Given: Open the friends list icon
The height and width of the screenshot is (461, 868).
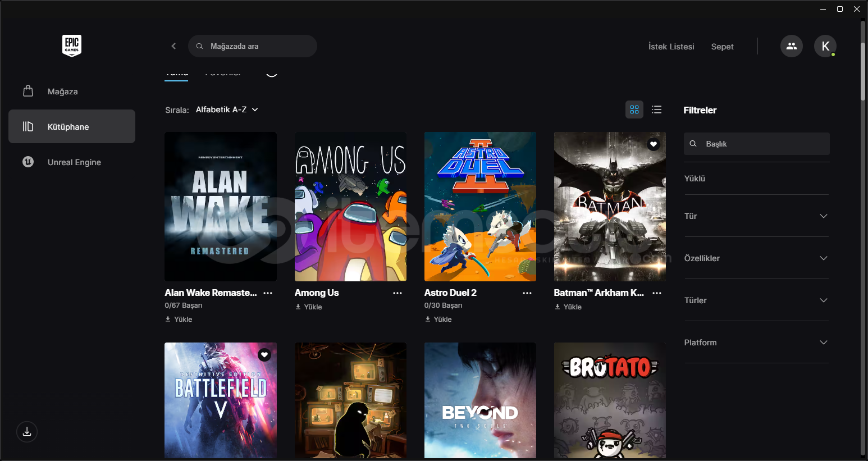Looking at the screenshot, I should (792, 46).
